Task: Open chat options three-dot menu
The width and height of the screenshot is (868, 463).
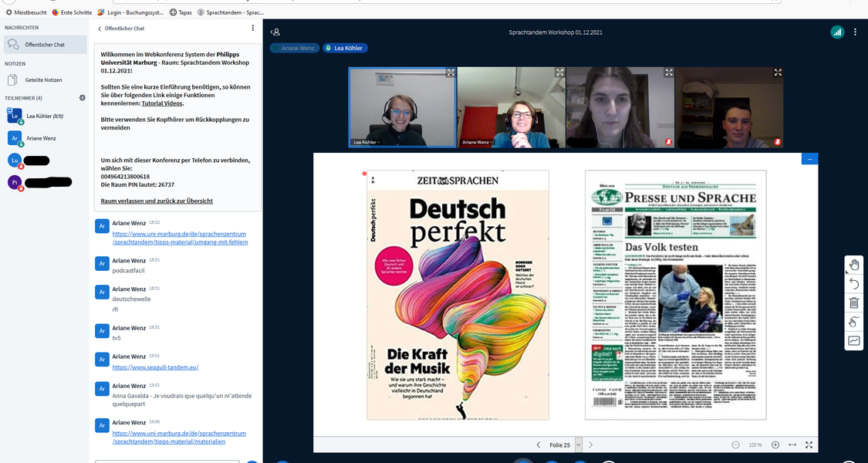Action: coord(253,28)
